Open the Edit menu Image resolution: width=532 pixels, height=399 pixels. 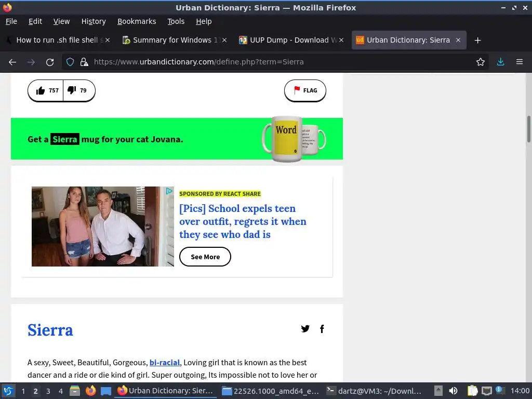click(x=35, y=21)
